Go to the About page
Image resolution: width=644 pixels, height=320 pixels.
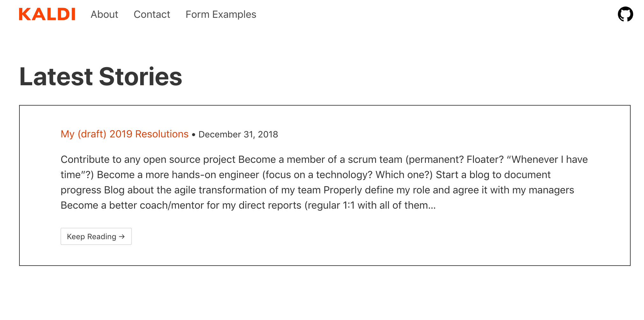point(104,14)
